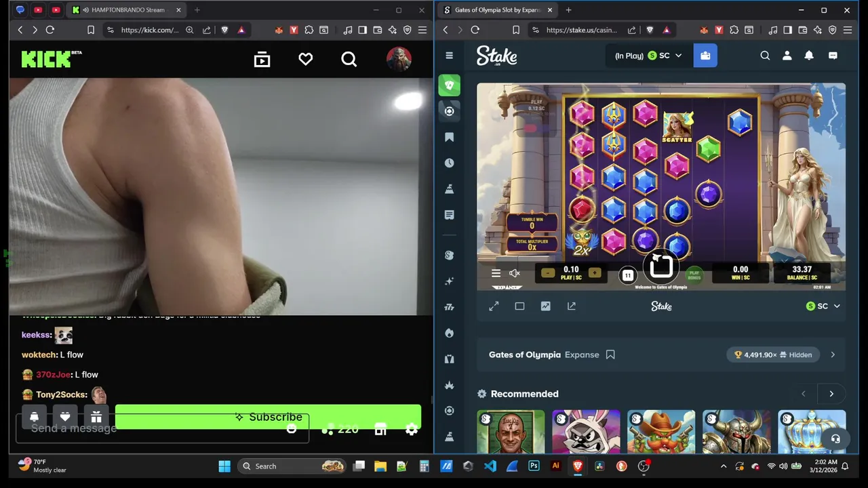Open the emoji picker in Kick chat
Image resolution: width=868 pixels, height=488 pixels.
tap(292, 429)
